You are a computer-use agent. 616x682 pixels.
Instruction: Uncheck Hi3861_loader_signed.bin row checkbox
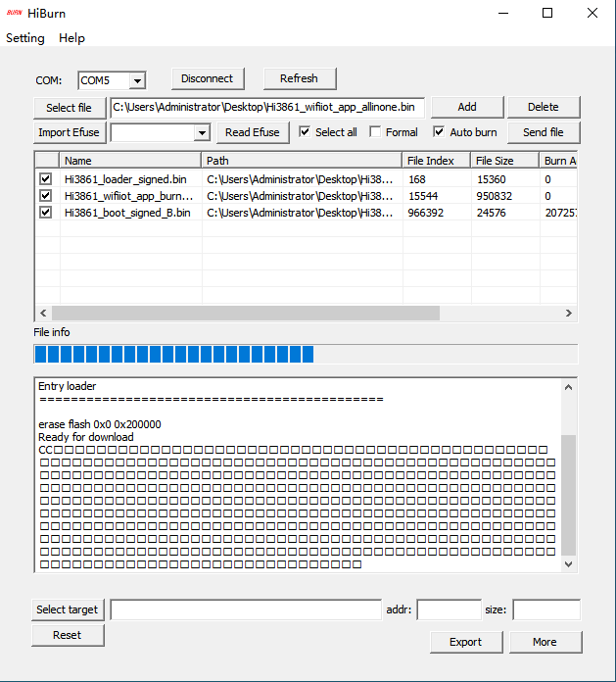(46, 178)
